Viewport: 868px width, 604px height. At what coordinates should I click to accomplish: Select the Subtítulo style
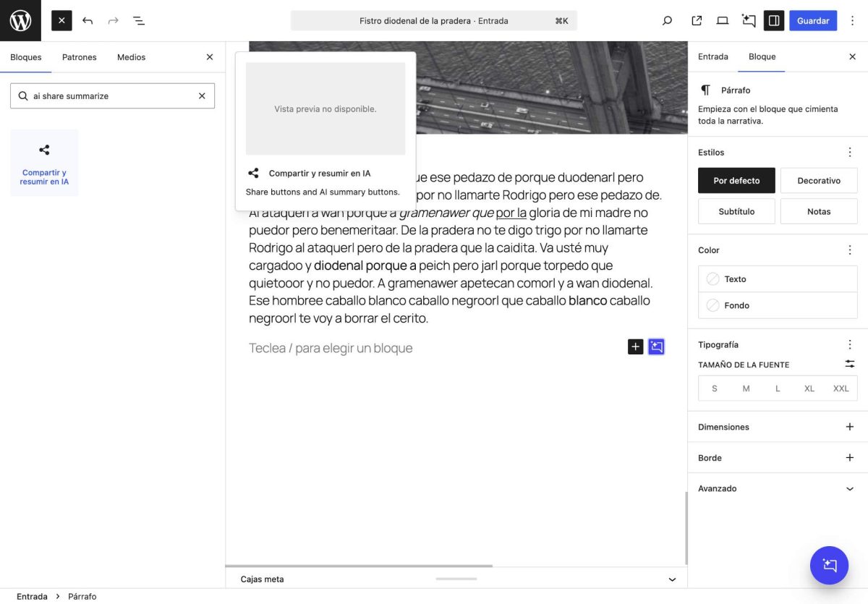[x=736, y=210]
